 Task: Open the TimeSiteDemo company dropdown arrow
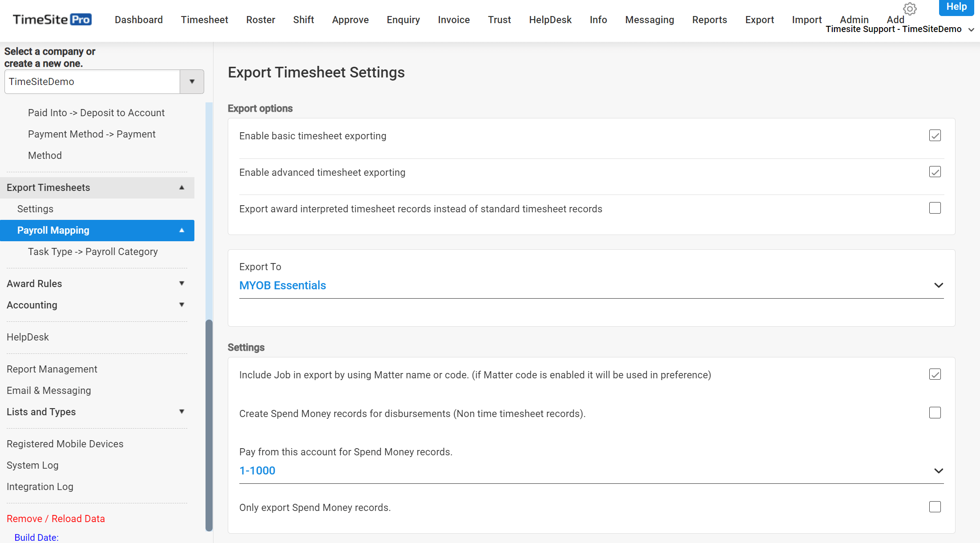click(x=192, y=81)
